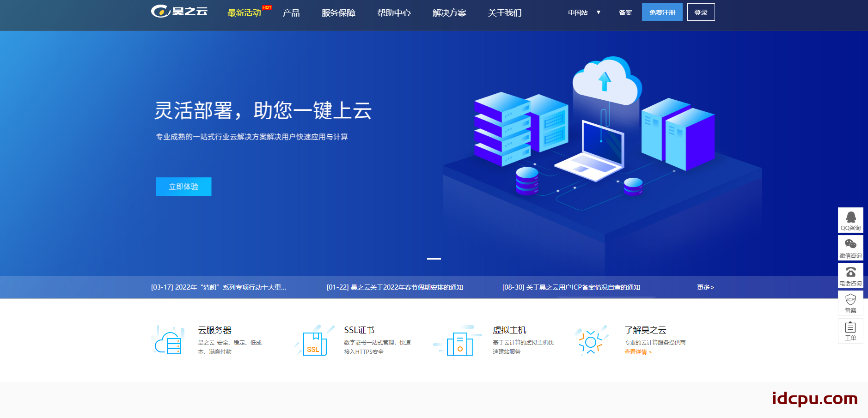Image resolution: width=868 pixels, height=418 pixels.
Task: Click the 昊之云-安全、稳定 description text
Action: tap(230, 347)
